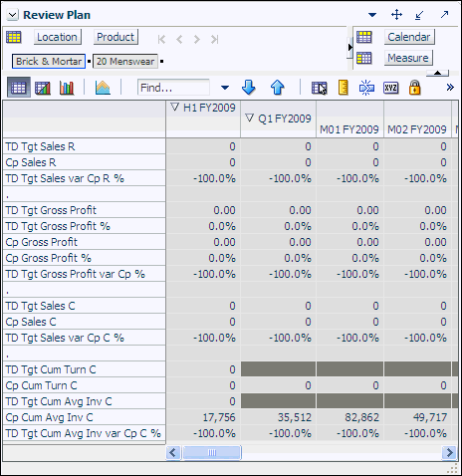The width and height of the screenshot is (462, 476).
Task: Click the page axis grid icon beside Location
Action: click(x=14, y=37)
